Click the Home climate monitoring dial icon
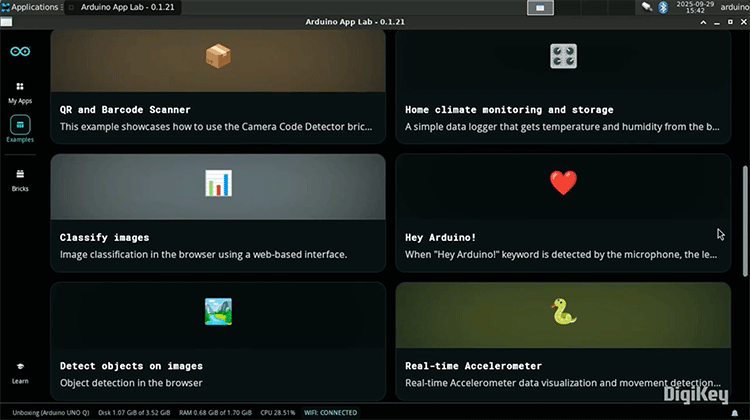This screenshot has height=420, width=750. coord(563,56)
